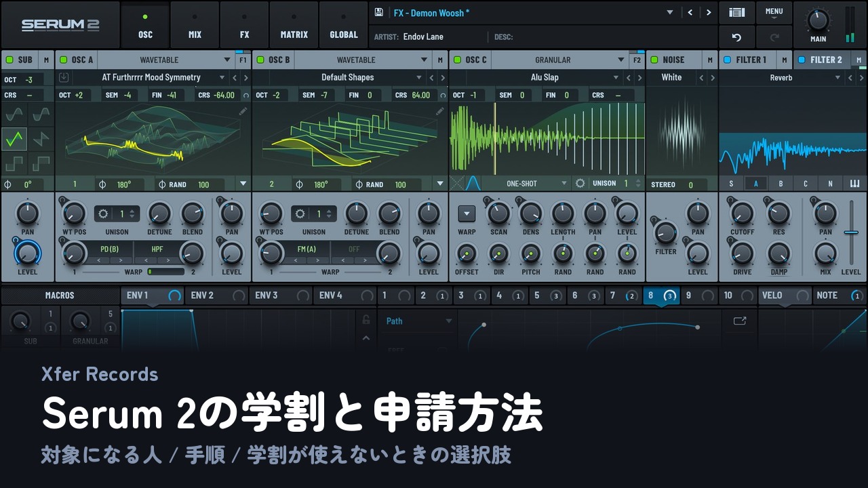
Task: Select filter type A button
Action: 755,184
